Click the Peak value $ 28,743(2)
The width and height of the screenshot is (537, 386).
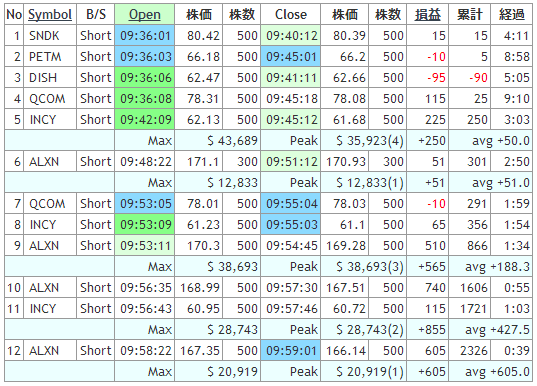click(x=364, y=329)
